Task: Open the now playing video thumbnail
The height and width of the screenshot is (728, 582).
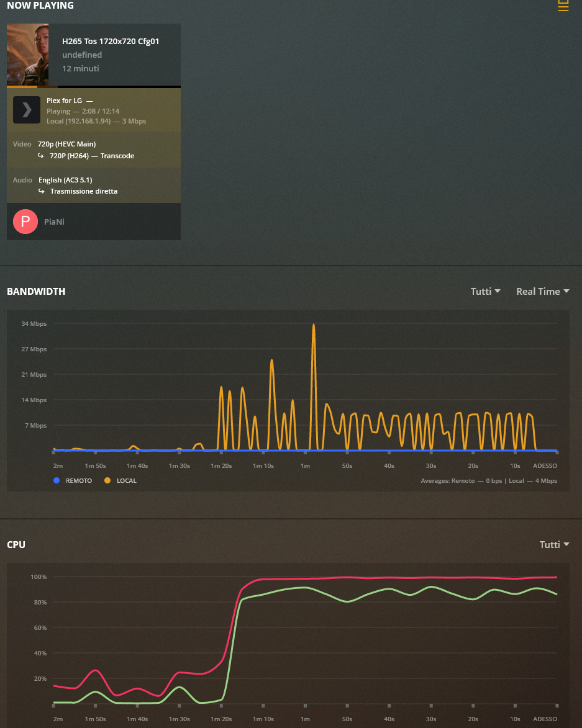Action: click(27, 55)
